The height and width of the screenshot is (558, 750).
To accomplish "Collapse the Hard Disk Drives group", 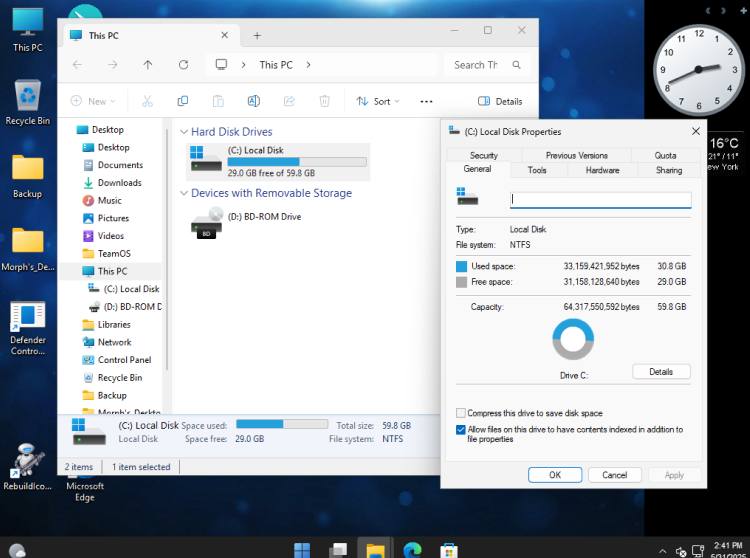I will (184, 132).
